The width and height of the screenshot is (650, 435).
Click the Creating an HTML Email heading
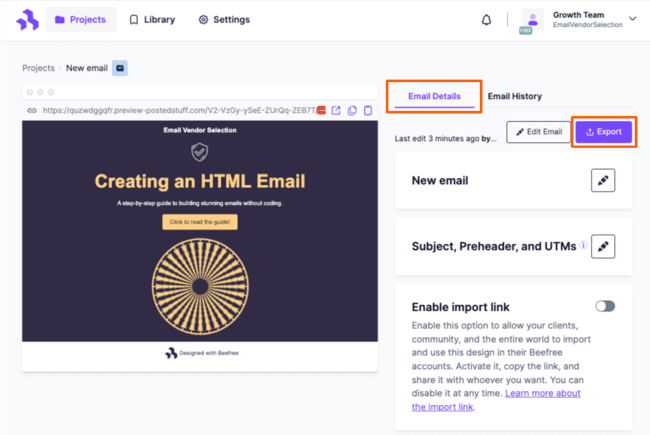[x=200, y=181]
